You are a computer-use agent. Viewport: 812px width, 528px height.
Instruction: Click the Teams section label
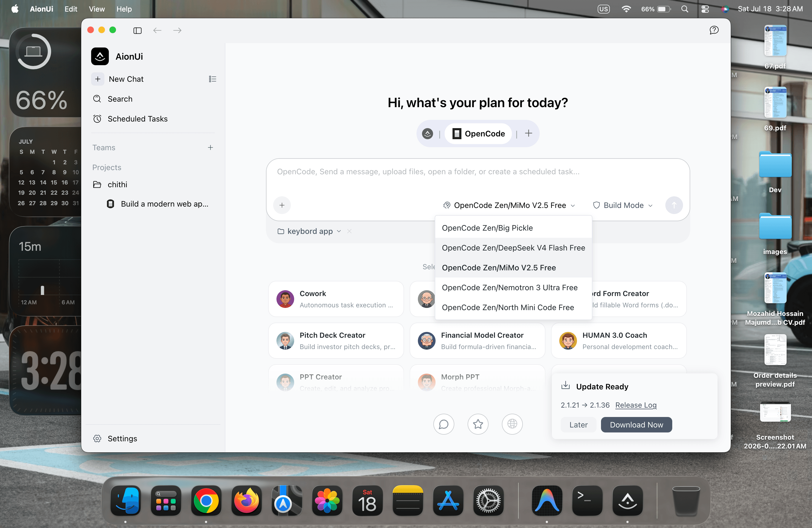click(104, 147)
